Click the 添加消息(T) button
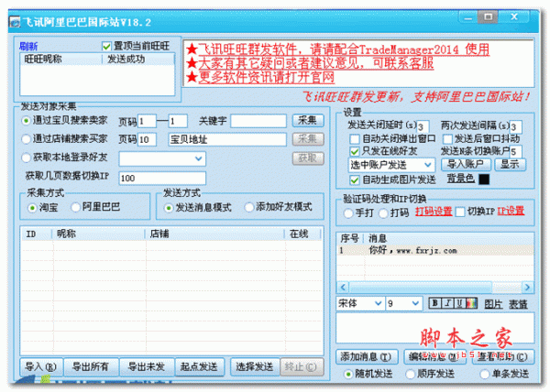Viewport: 550px width, 392px height. (367, 357)
